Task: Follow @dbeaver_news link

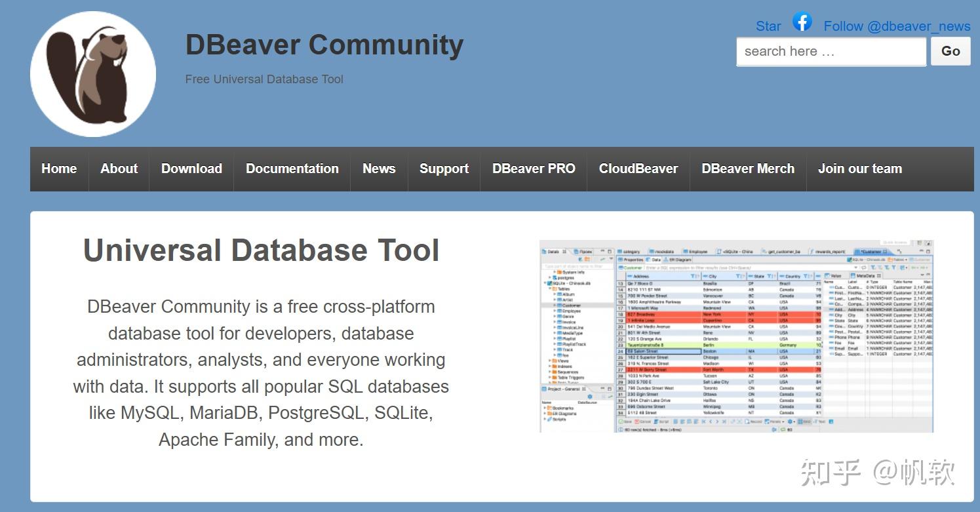Action: (x=897, y=26)
